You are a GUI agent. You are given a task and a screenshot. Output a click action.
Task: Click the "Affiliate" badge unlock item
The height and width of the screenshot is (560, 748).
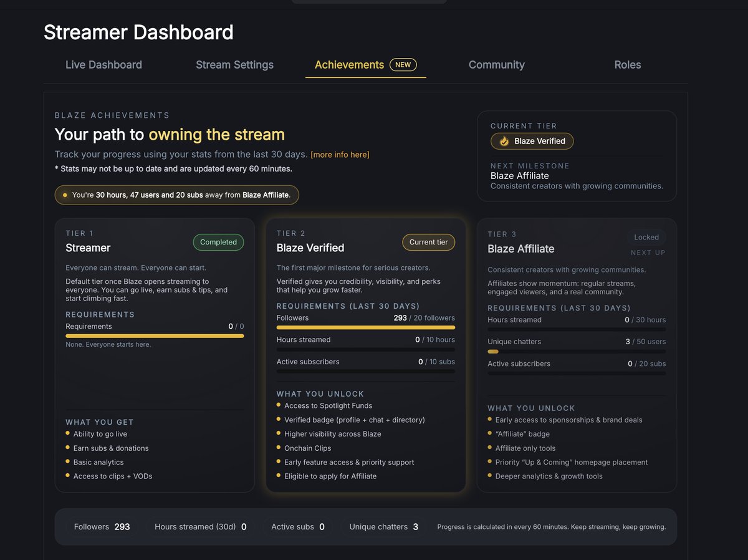[522, 434]
